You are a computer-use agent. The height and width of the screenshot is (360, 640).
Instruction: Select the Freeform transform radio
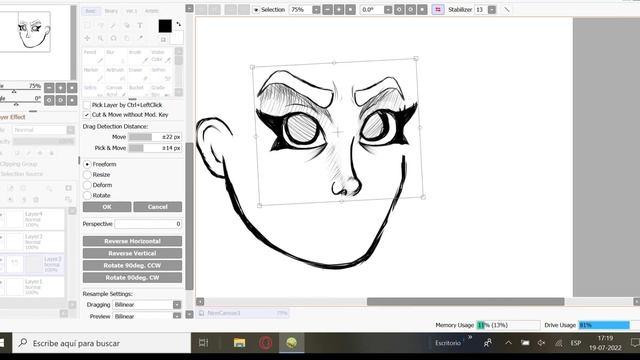click(87, 164)
